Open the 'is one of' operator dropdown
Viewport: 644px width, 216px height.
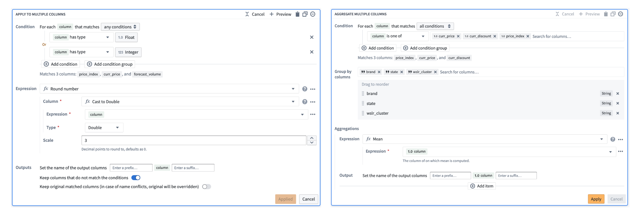398,36
